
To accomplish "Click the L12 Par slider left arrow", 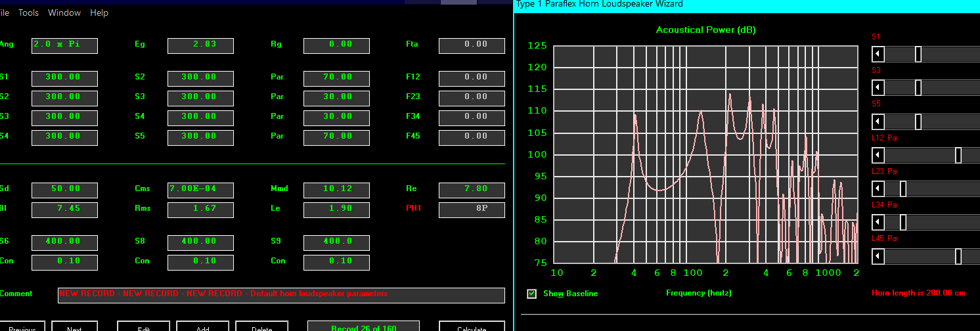I will 878,155.
